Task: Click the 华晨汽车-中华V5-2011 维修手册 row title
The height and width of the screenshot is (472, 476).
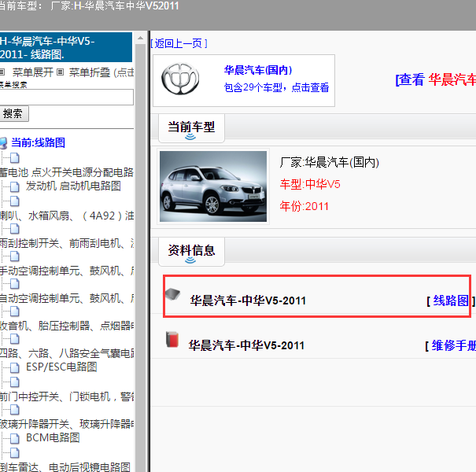Action: (246, 345)
